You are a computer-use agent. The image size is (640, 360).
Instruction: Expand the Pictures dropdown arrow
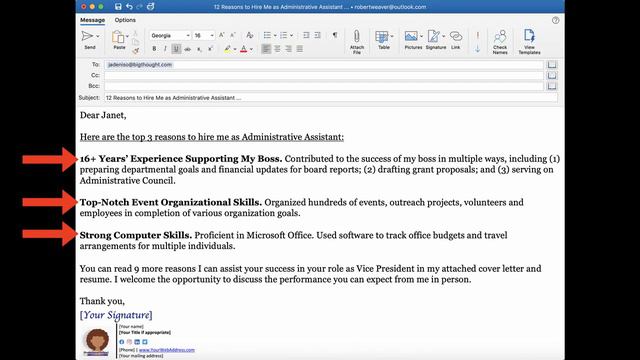tap(422, 36)
